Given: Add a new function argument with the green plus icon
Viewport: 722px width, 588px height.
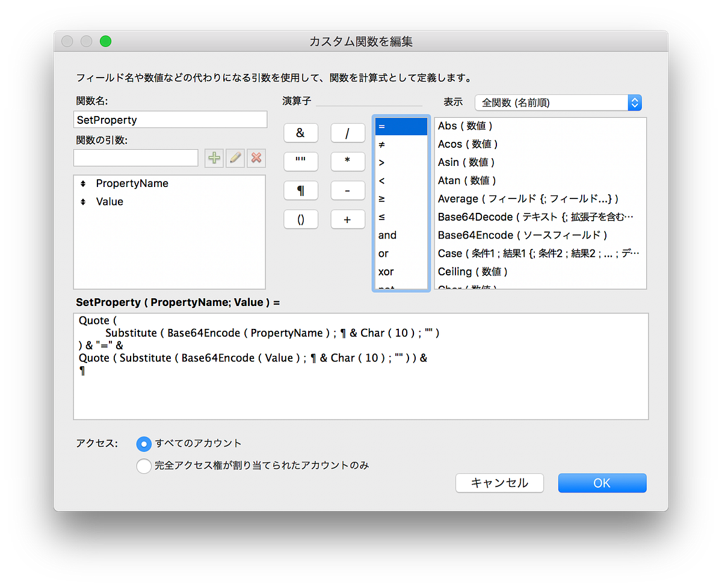Looking at the screenshot, I should 214,158.
